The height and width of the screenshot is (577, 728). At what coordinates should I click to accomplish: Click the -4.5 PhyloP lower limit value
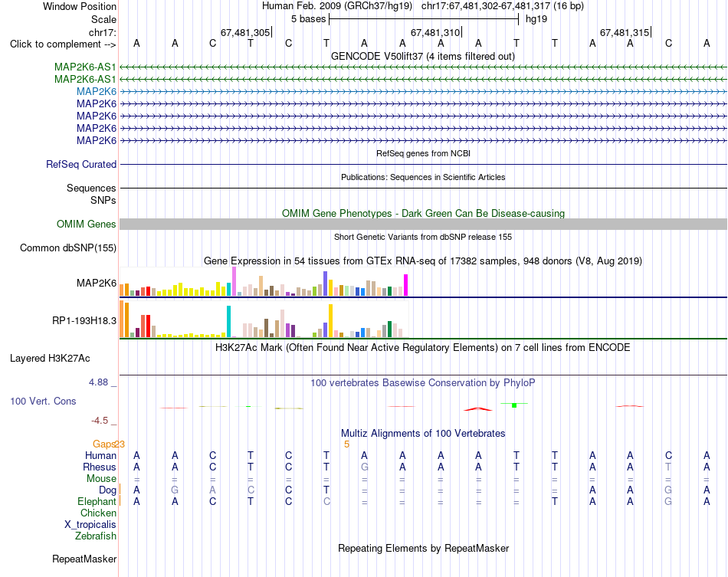tap(100, 421)
